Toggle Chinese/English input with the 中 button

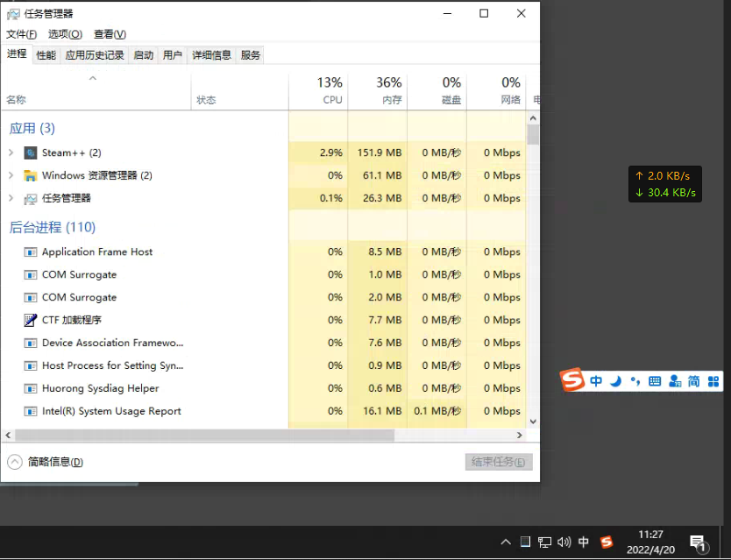[x=596, y=380]
